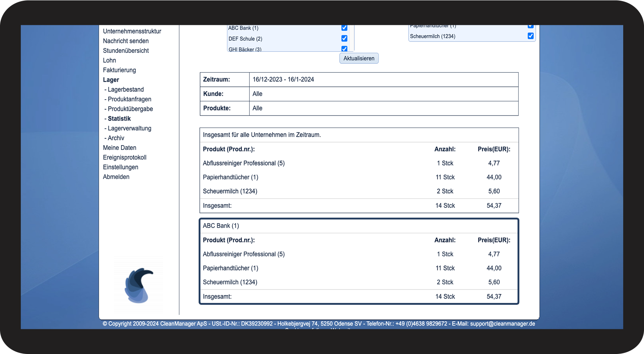Toggle the GHI Bäcker (3) checkbox
644x354 pixels.
pyautogui.click(x=344, y=48)
